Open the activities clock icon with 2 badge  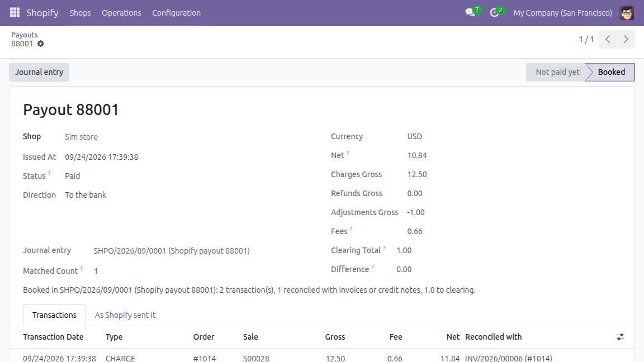point(496,12)
